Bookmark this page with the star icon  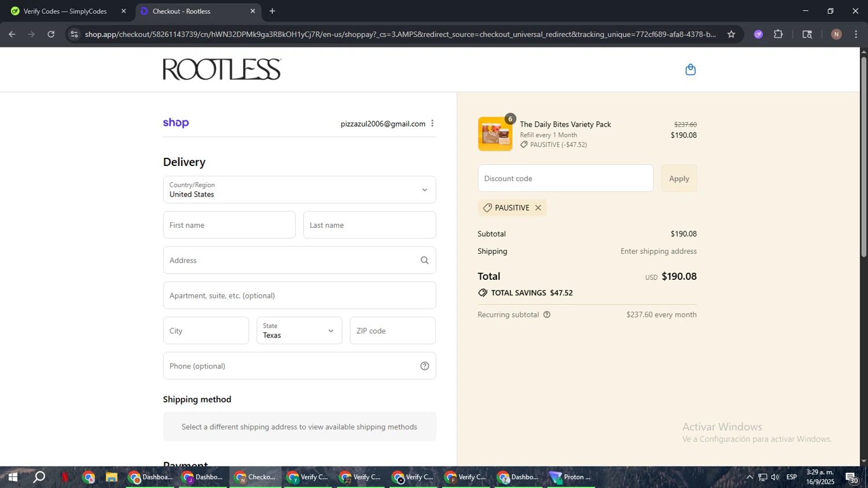(x=731, y=34)
